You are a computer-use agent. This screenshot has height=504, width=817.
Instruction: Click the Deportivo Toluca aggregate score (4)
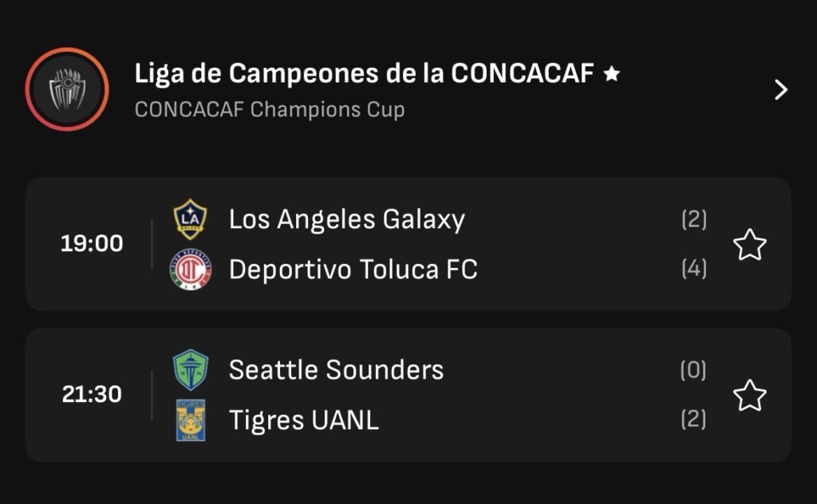693,270
